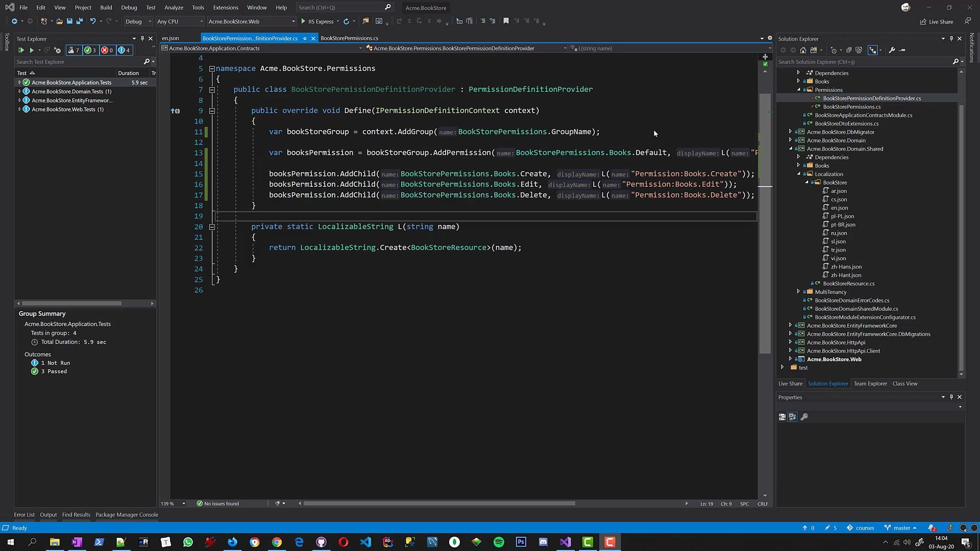Click the bookmark toolbar icon
Viewport: 980px width, 551px height.
[x=506, y=21]
